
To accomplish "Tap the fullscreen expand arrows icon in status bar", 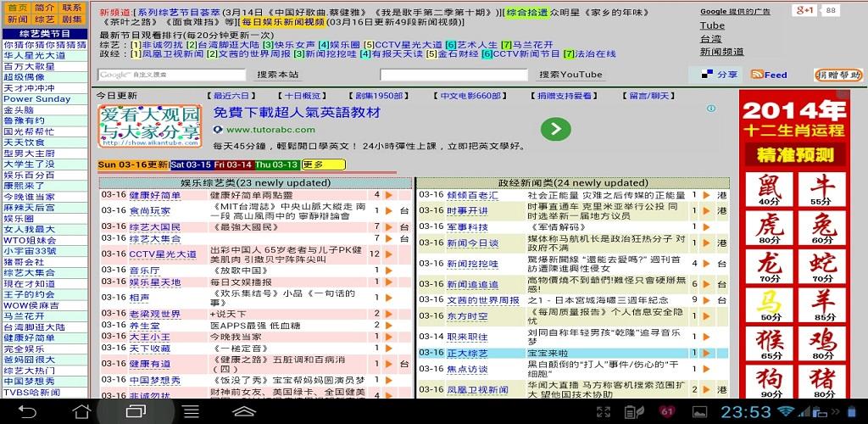I will pyautogui.click(x=604, y=411).
